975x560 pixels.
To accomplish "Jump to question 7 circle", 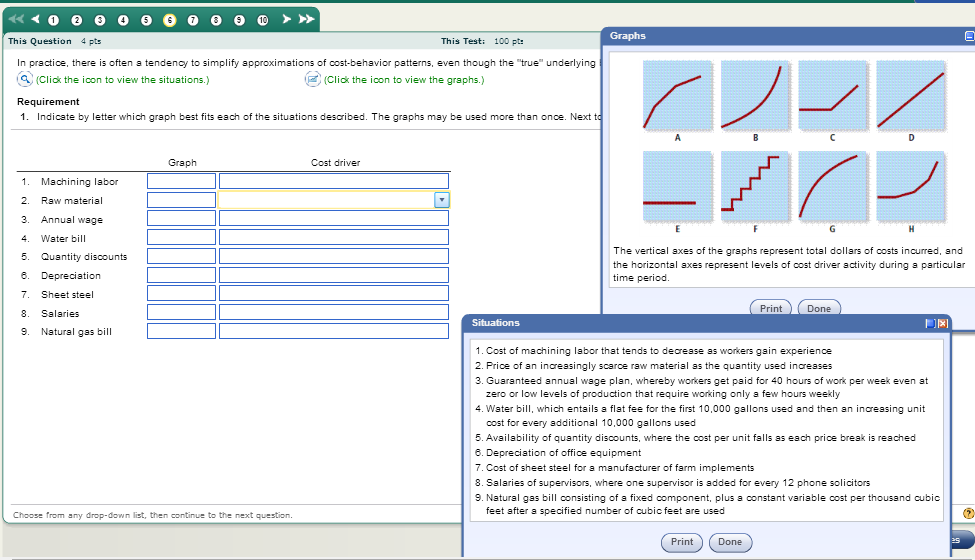I will [193, 21].
